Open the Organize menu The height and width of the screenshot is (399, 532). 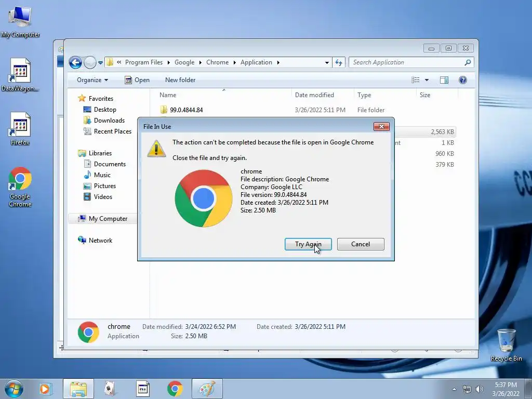tap(92, 80)
